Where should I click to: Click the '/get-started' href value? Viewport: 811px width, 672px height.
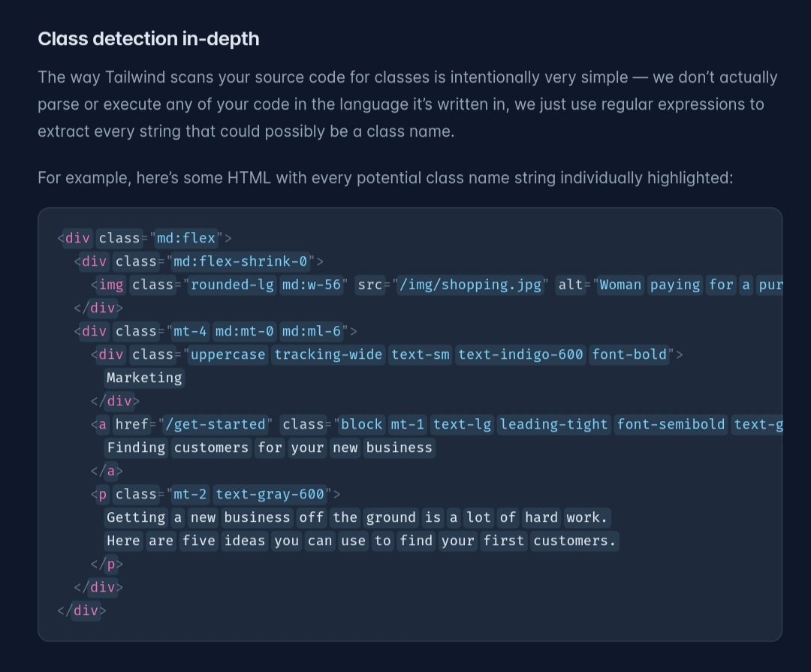click(x=216, y=424)
